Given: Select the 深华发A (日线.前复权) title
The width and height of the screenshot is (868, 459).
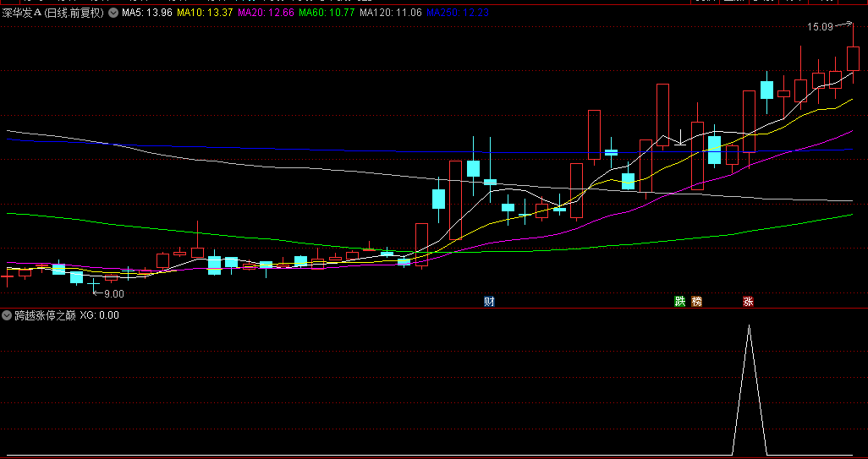Looking at the screenshot, I should point(53,13).
